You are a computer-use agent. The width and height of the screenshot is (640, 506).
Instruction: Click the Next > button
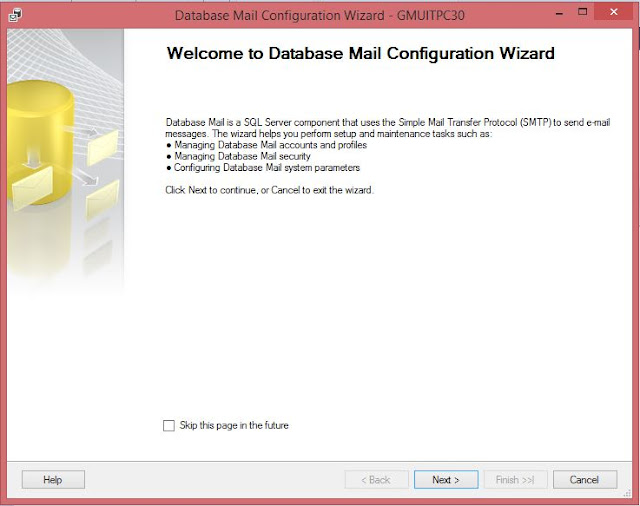pyautogui.click(x=446, y=479)
